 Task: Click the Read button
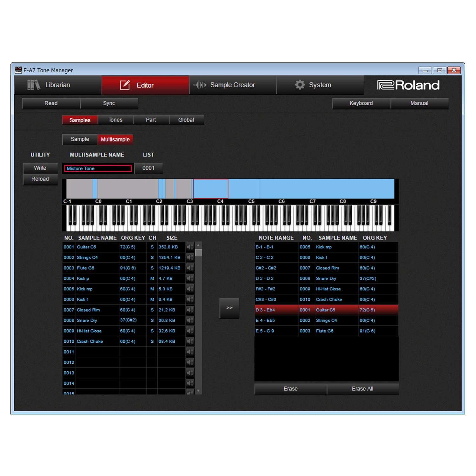pyautogui.click(x=51, y=103)
